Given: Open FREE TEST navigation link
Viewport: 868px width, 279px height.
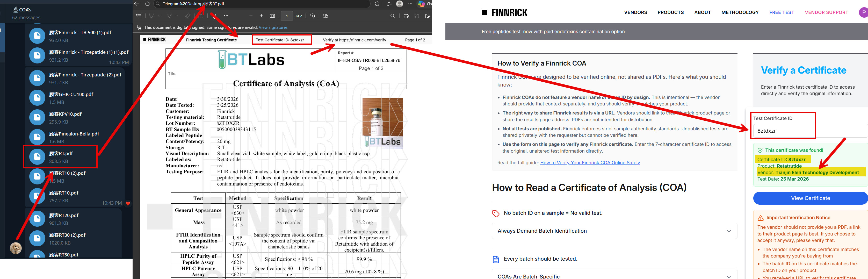Looking at the screenshot, I should tap(782, 12).
